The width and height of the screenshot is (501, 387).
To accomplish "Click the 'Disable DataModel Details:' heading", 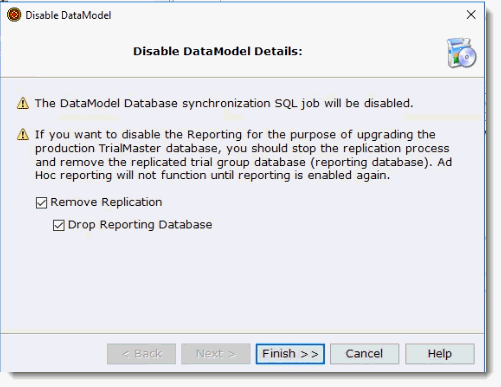I will [x=218, y=51].
